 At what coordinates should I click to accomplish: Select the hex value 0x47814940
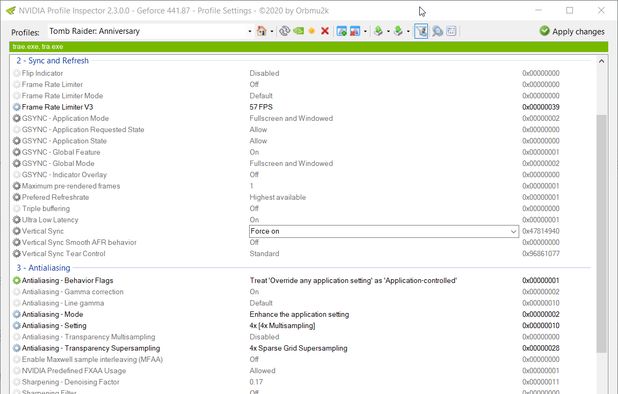(x=541, y=231)
